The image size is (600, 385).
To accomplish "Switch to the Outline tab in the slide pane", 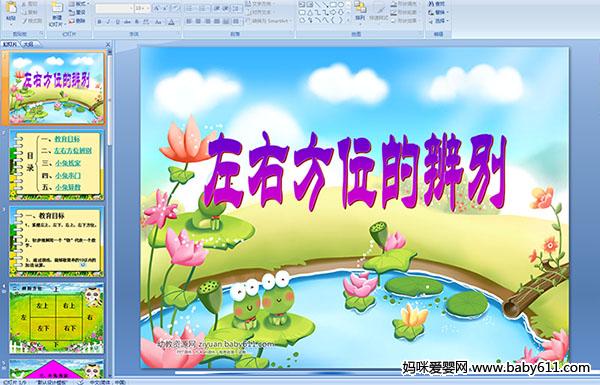I will pos(29,44).
